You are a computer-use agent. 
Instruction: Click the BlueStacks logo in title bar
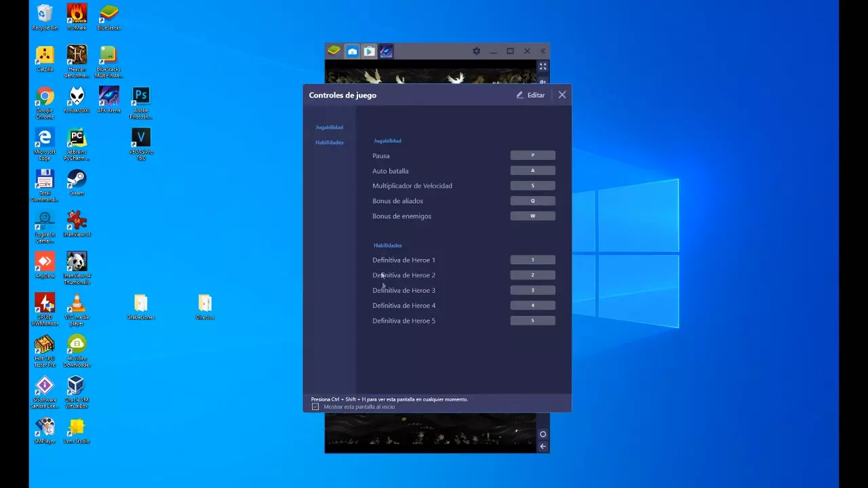[334, 52]
